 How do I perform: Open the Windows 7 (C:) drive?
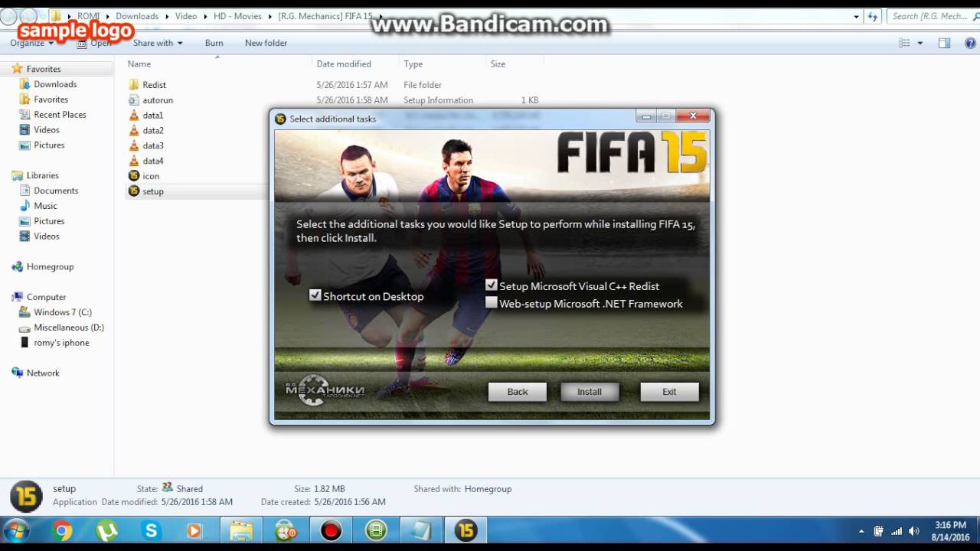(x=63, y=312)
